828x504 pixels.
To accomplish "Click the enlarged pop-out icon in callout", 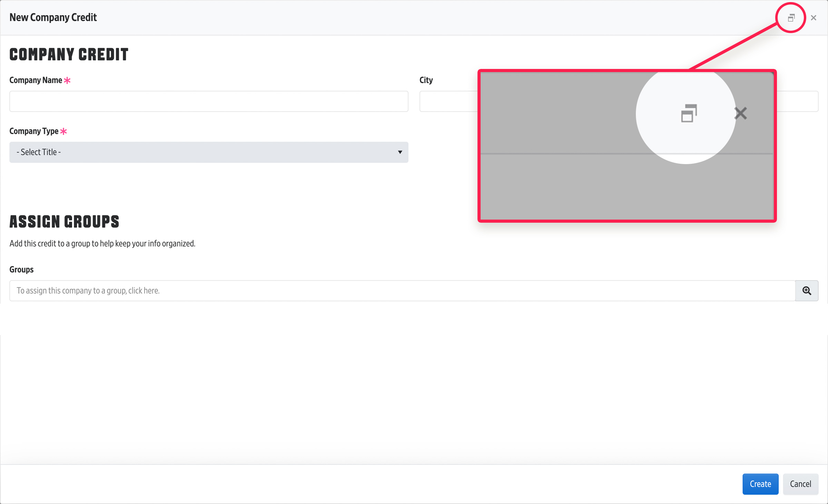I will 689,113.
